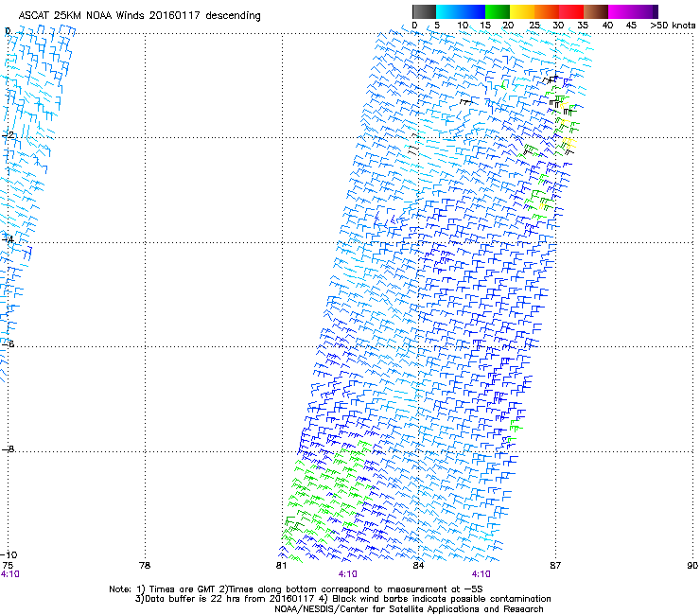Select the green 15-20 knots legend segment
The height and width of the screenshot is (615, 700).
tap(498, 11)
